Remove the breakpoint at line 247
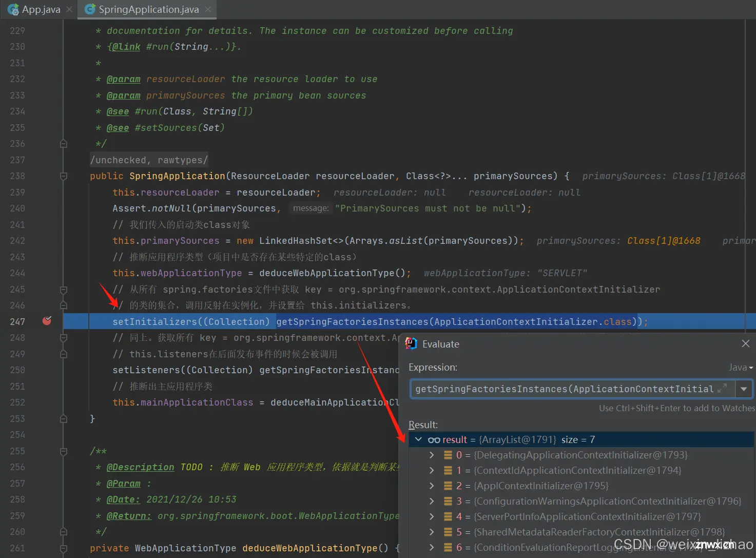The height and width of the screenshot is (558, 756). pos(47,321)
